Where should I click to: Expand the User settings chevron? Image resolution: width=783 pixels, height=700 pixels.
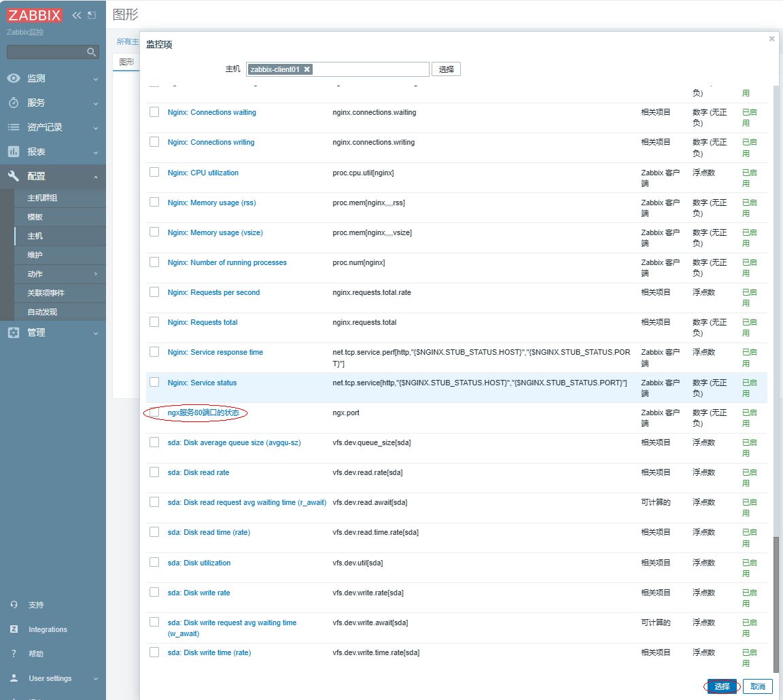tap(95, 679)
